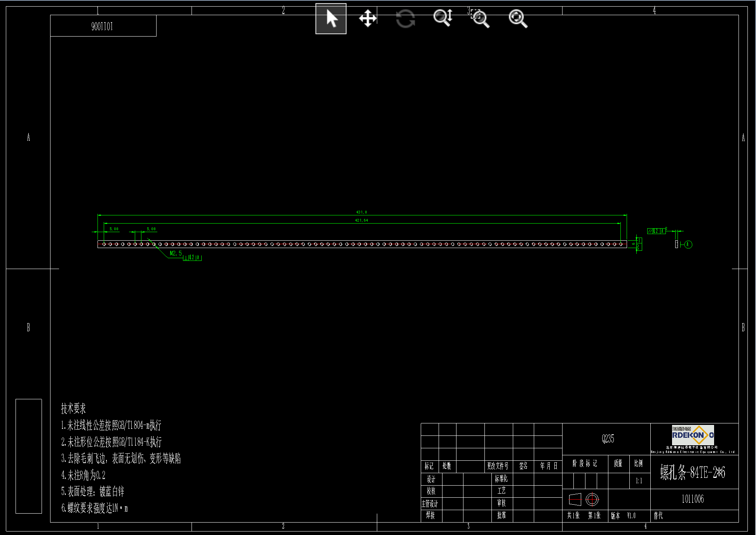Click the 技术要求 heading
Screen dimensions: 756x535
(x=73, y=408)
